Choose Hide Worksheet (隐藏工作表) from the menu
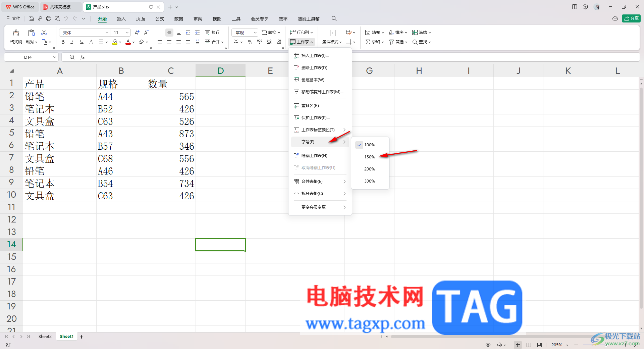The height and width of the screenshot is (349, 644). click(320, 156)
